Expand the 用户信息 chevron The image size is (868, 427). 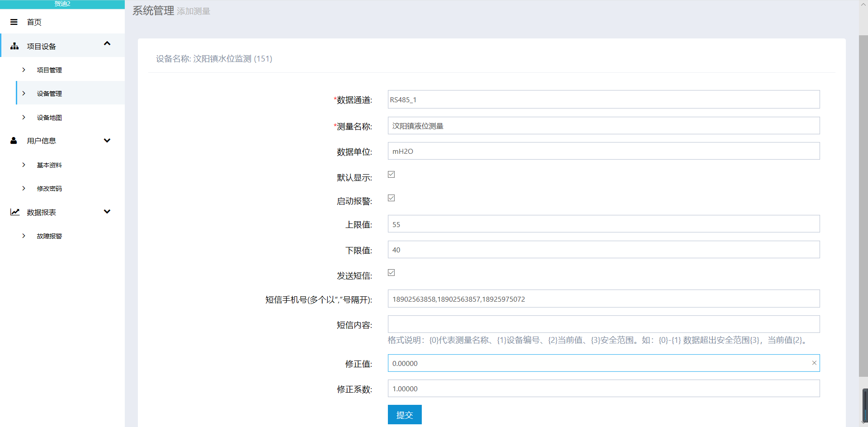(x=107, y=141)
